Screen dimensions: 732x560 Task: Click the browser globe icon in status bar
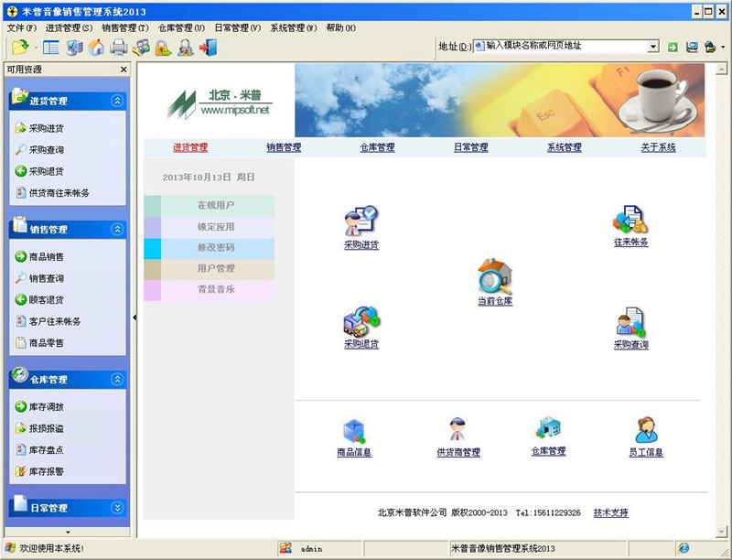[684, 548]
